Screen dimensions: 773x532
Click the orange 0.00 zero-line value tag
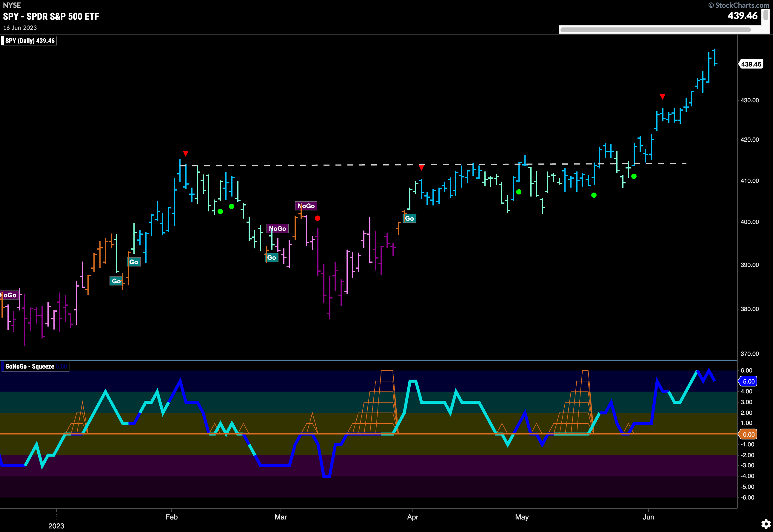(x=748, y=434)
